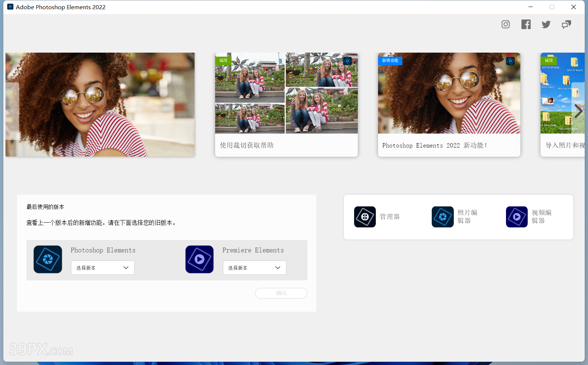This screenshot has height=365, width=588.
Task: Click the 最后使用的版本 heading
Action: [x=45, y=207]
